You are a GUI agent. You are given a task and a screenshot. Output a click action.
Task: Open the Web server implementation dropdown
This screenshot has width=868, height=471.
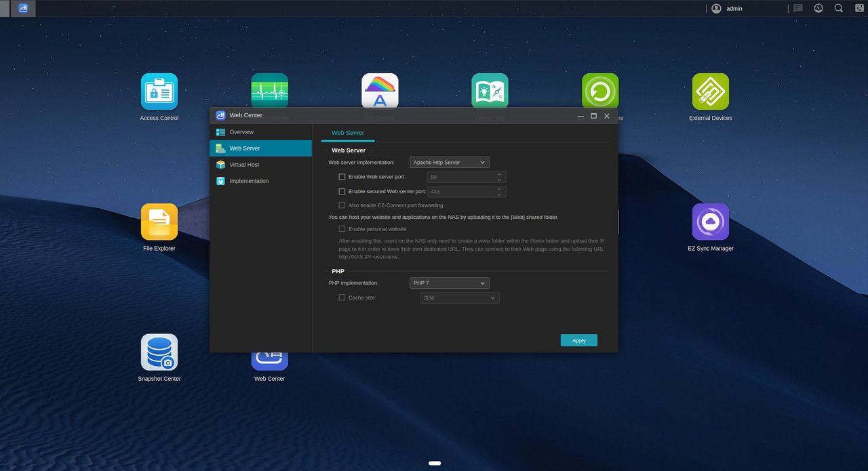click(x=450, y=163)
